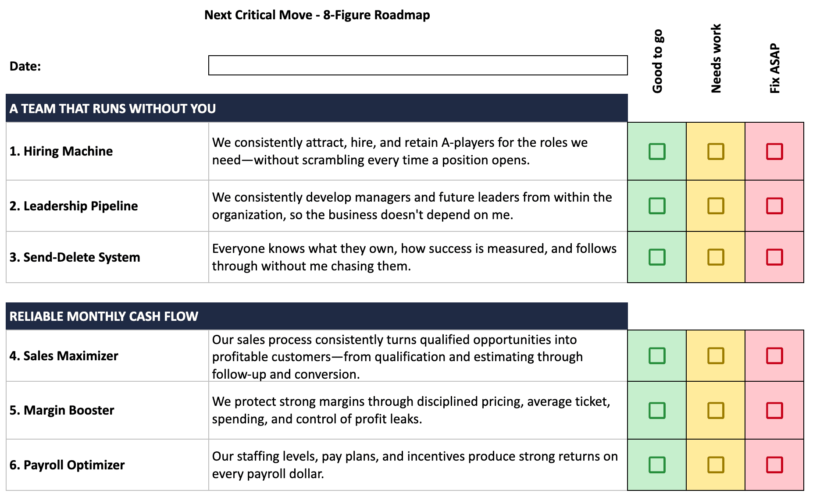The height and width of the screenshot is (504, 820).
Task: Tick Fix ASAP for Send-Delete System
Action: pos(774,257)
